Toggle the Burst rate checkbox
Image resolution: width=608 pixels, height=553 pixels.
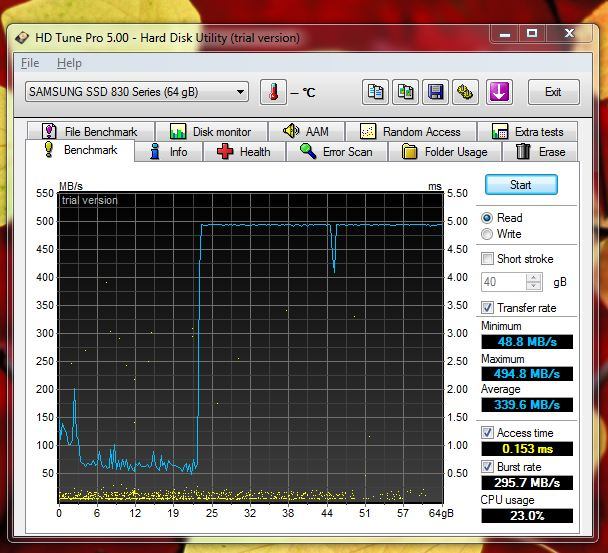(x=487, y=467)
